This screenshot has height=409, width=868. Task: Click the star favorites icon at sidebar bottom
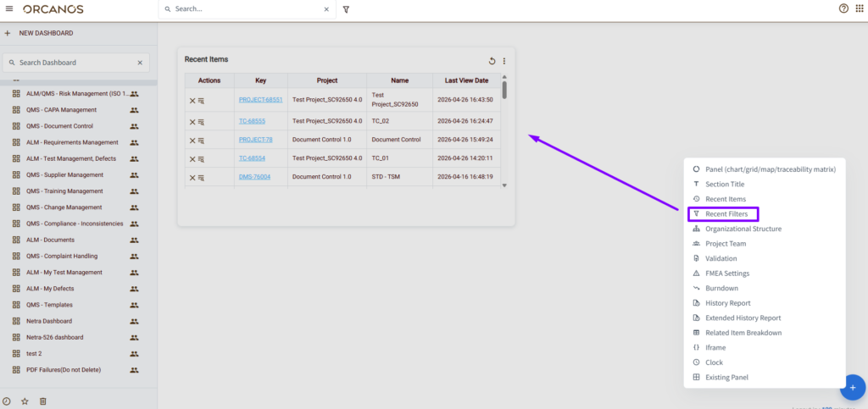click(x=25, y=401)
